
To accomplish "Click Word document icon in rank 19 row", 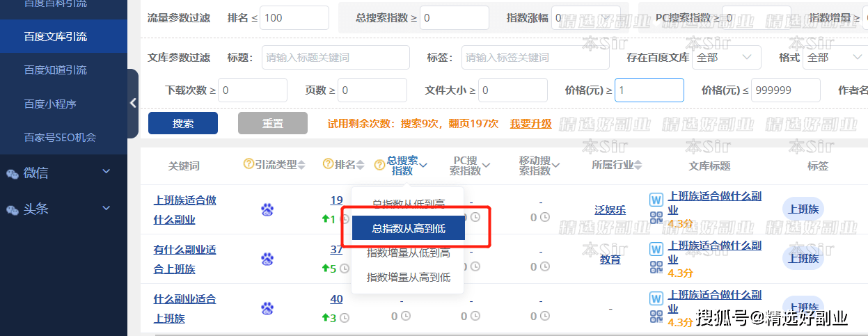I will 656,200.
